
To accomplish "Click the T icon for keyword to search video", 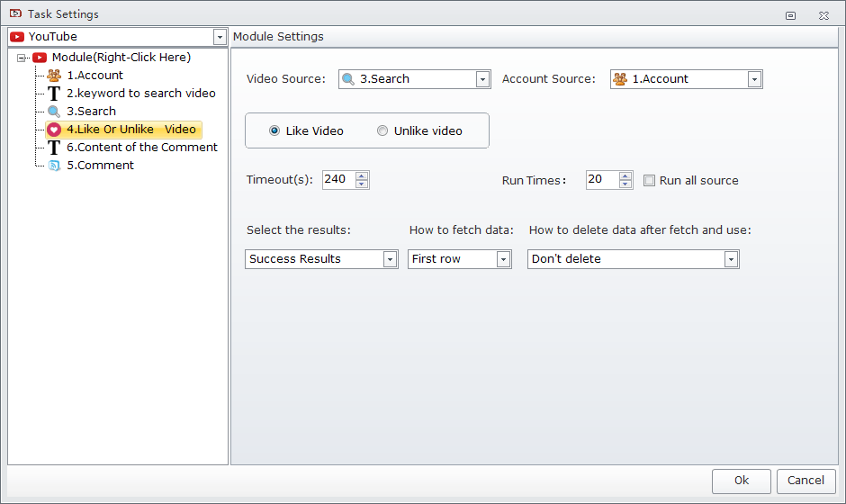I will (x=54, y=94).
